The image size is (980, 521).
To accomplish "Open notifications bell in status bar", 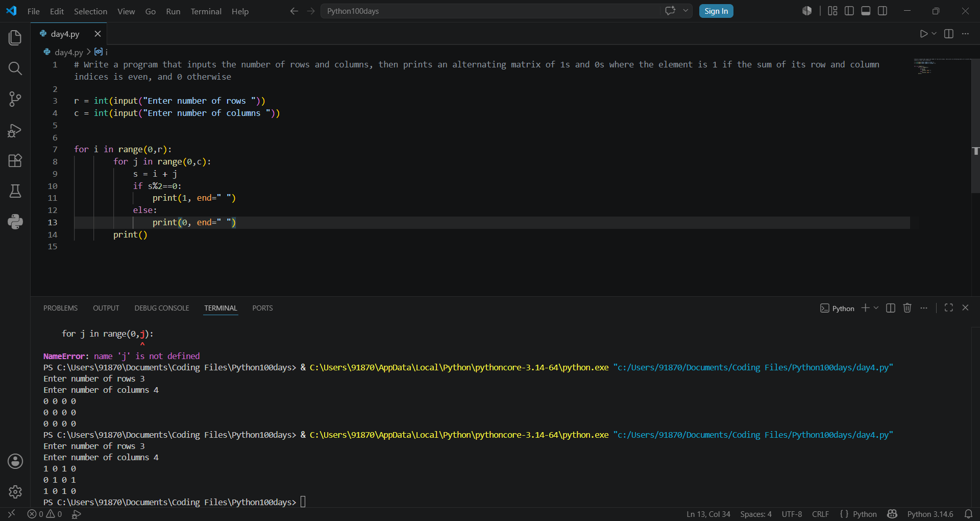I will (968, 514).
